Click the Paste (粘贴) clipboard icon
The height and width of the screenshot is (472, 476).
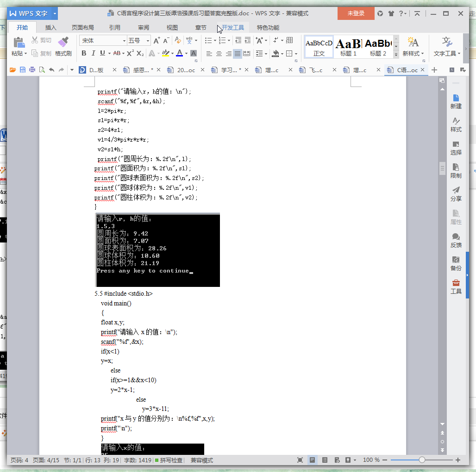pyautogui.click(x=19, y=42)
